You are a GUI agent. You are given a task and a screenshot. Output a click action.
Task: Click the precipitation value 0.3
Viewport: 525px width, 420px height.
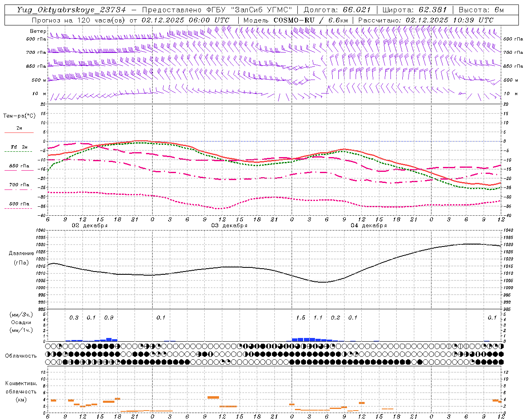[74, 317]
